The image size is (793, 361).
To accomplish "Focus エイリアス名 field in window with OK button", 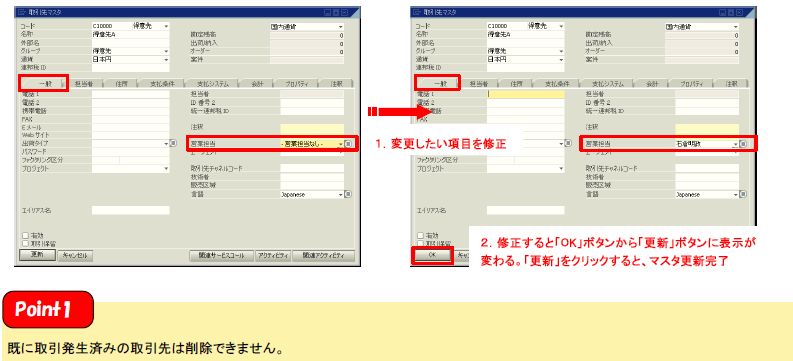I will pyautogui.click(x=525, y=210).
